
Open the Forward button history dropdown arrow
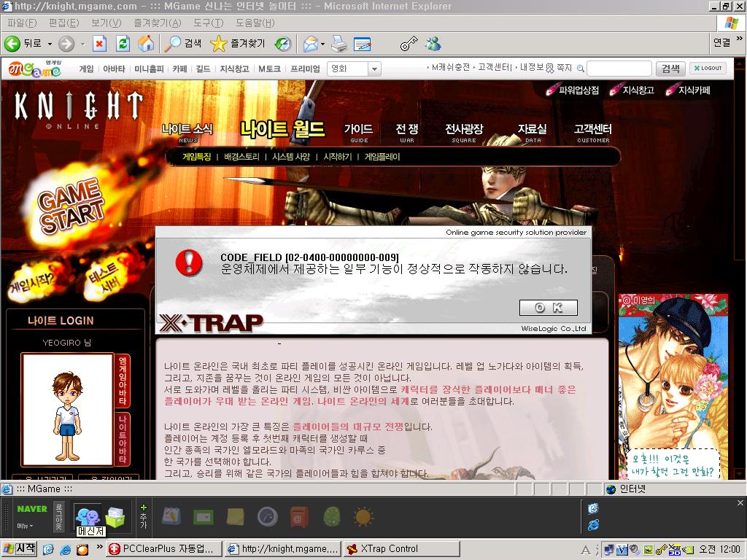(x=82, y=44)
